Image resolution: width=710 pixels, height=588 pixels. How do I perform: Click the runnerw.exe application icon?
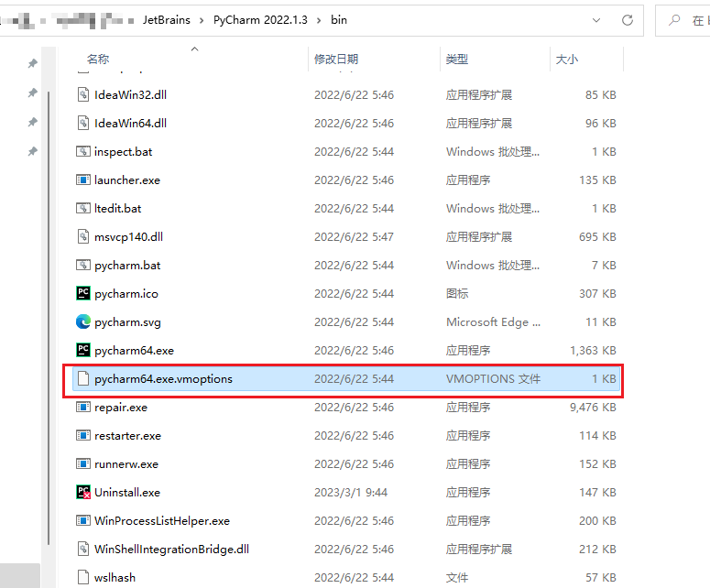pyautogui.click(x=82, y=464)
